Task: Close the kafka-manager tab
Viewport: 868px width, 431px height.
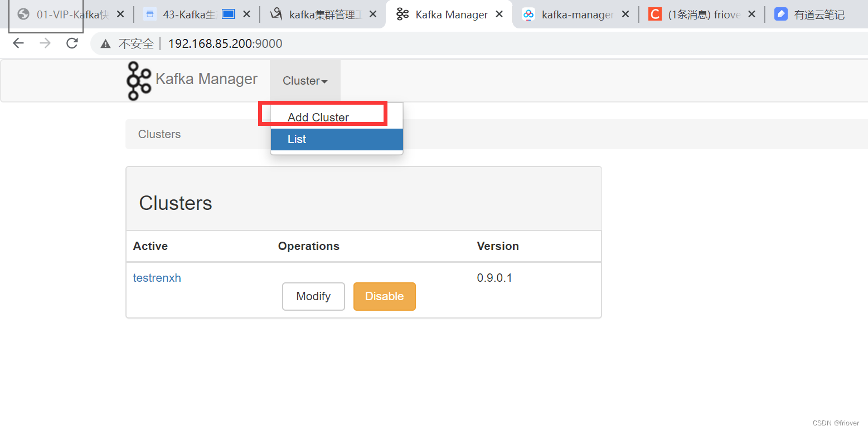Action: pyautogui.click(x=625, y=14)
